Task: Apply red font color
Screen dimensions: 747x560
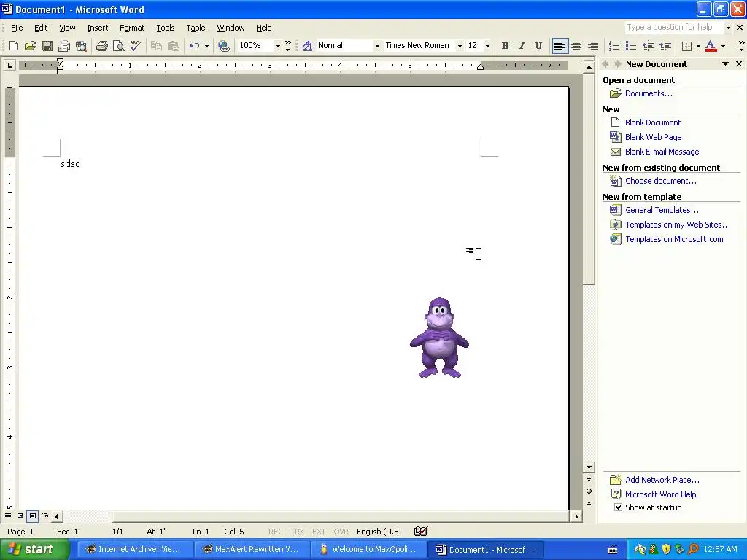Action: (711, 46)
